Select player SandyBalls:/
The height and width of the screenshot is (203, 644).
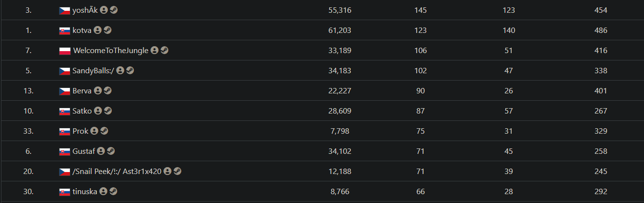[x=93, y=71]
